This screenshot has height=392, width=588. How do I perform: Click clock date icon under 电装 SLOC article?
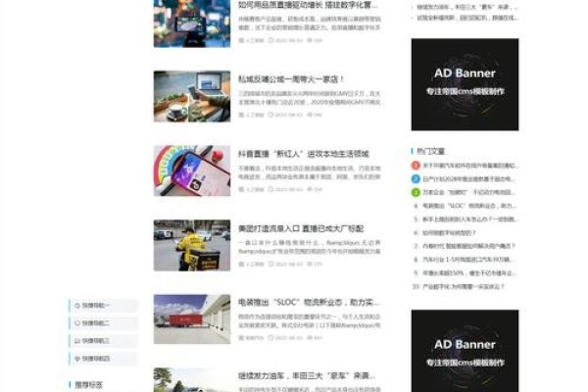(x=270, y=338)
